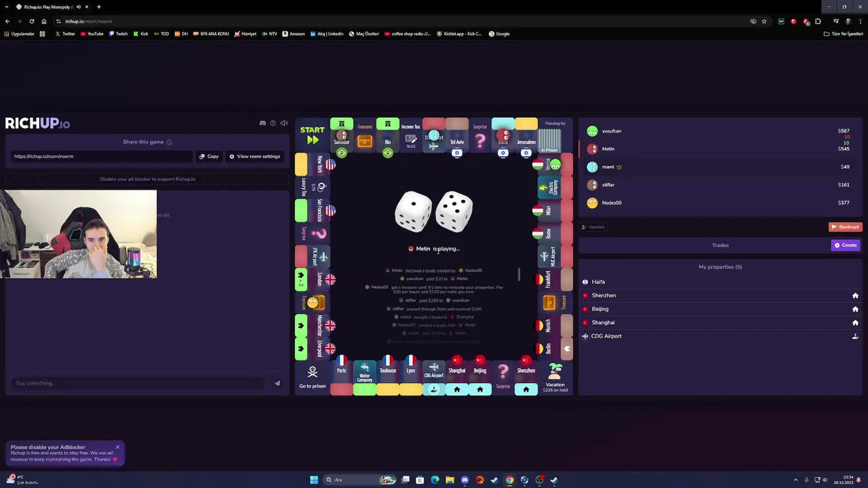Screen dimensions: 868x488
Task: Open a new browser tab
Action: [x=99, y=7]
